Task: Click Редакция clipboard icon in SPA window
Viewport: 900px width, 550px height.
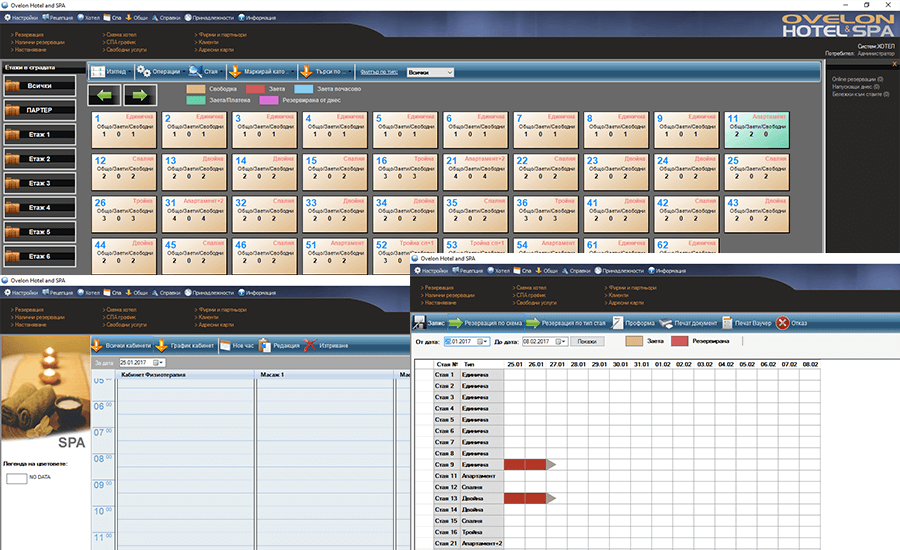Action: [x=265, y=346]
